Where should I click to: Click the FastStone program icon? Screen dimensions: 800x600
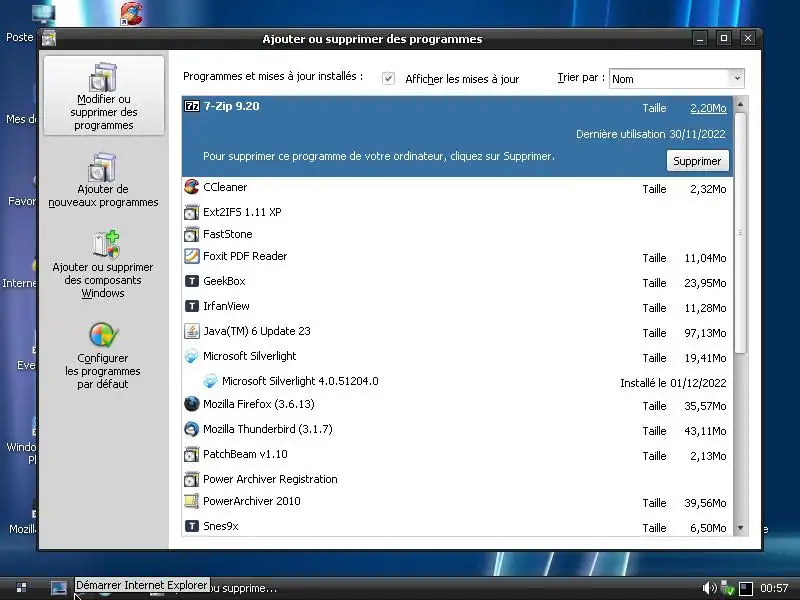(x=192, y=234)
